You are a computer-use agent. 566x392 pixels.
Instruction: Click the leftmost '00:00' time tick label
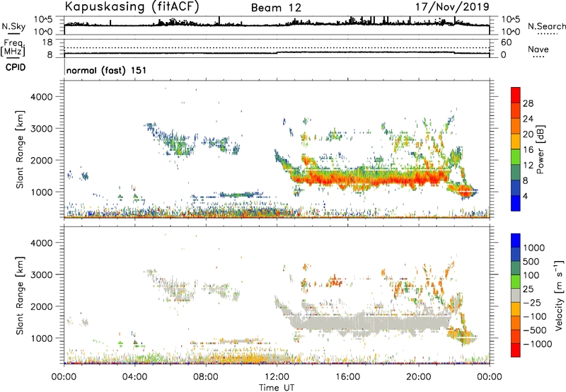click(x=64, y=377)
